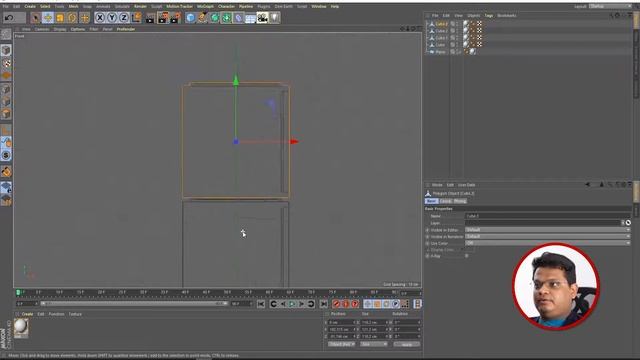Viewport: 640px width, 360px height.
Task: Switch to Basic tab in Attributes
Action: (431, 201)
